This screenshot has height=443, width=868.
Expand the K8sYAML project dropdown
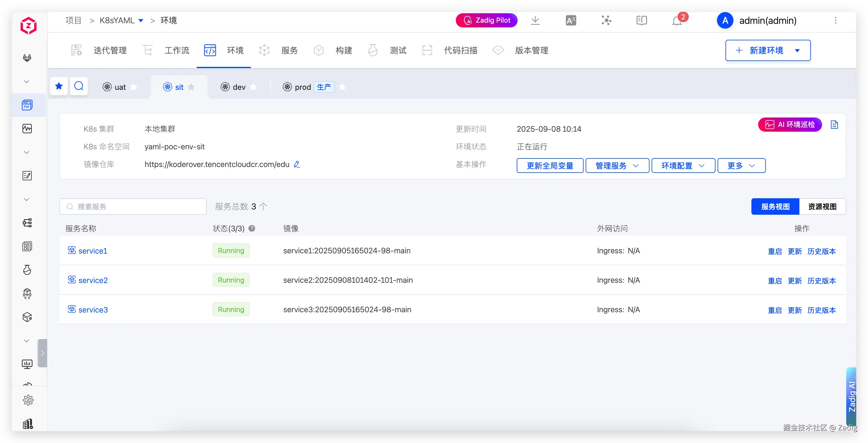pos(141,21)
